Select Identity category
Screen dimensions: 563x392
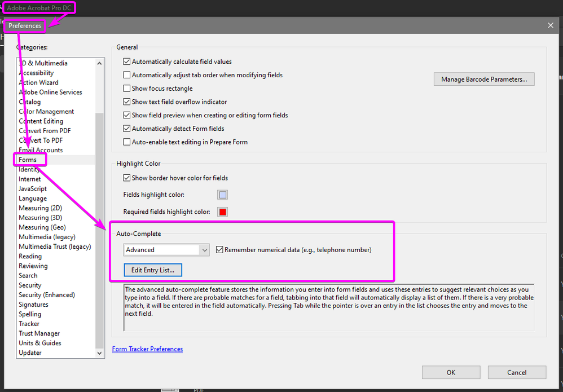29,169
